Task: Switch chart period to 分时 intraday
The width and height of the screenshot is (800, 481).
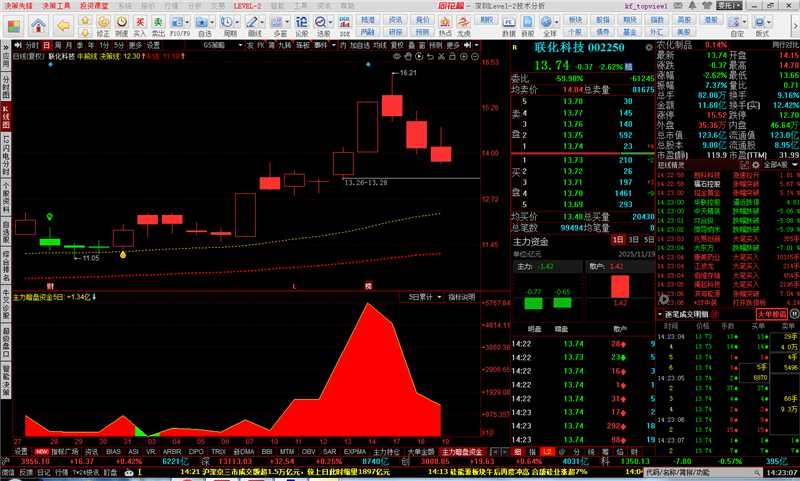Action: (x=32, y=45)
